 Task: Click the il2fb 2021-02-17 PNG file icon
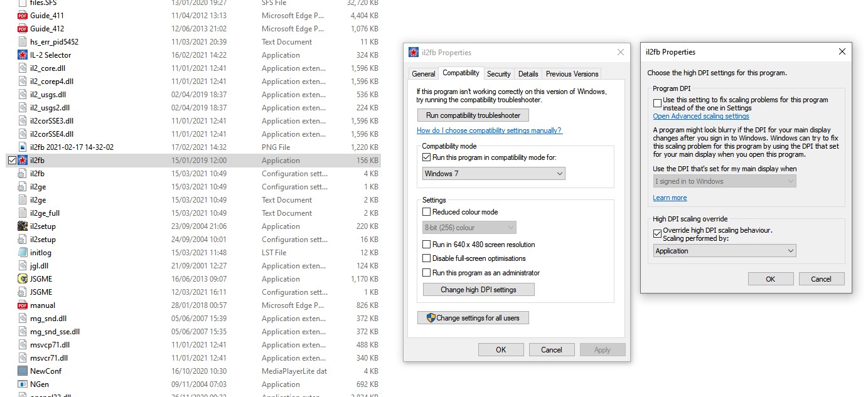pos(23,147)
